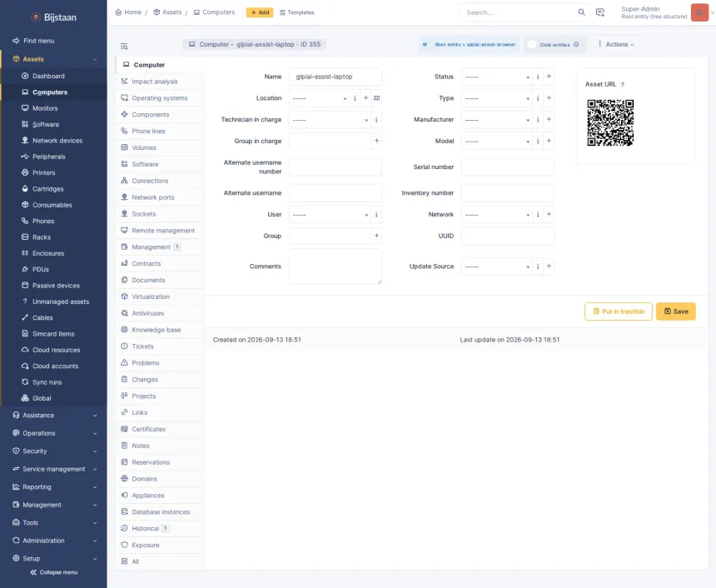Show Manufacturer info icon
Screen dimensions: 716x588
point(538,119)
